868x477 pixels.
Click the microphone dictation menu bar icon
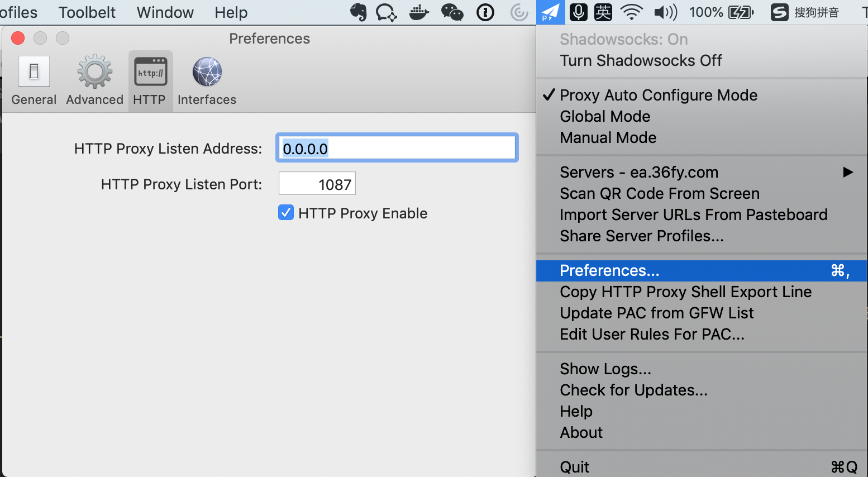point(579,12)
